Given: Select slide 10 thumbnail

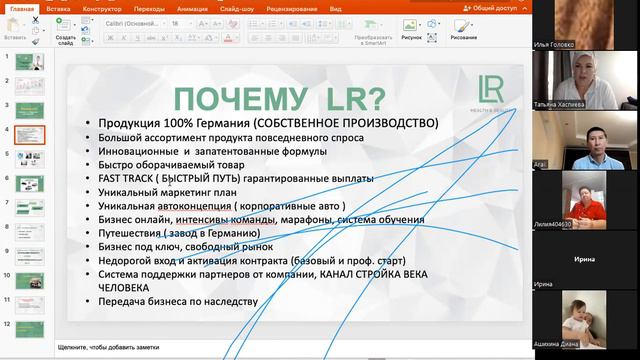Looking at the screenshot, I should tap(30, 281).
